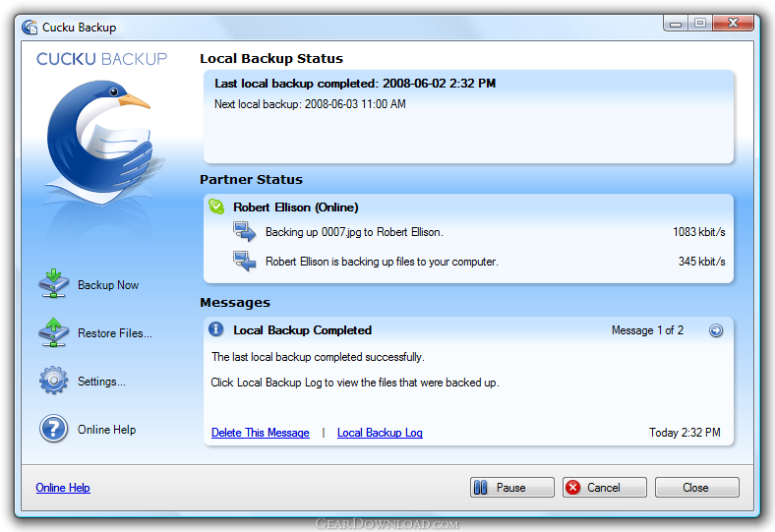Click the Restore Files drive icon
The width and height of the screenshot is (775, 532).
53,332
